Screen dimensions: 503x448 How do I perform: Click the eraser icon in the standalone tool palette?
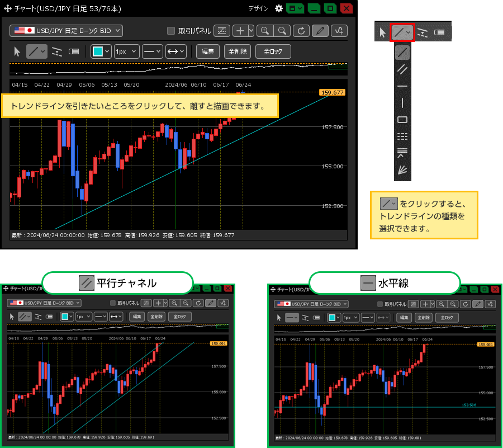(439, 32)
